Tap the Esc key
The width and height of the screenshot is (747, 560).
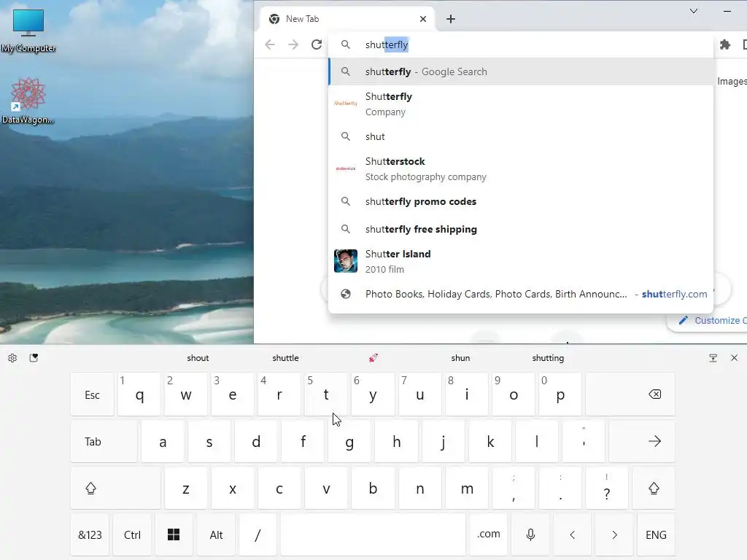pyautogui.click(x=92, y=394)
